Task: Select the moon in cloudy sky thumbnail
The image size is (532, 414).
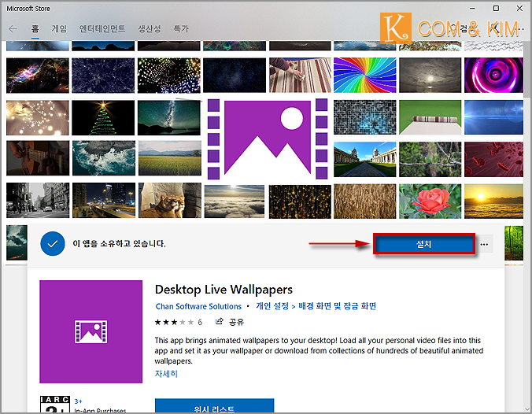Action: [x=430, y=75]
